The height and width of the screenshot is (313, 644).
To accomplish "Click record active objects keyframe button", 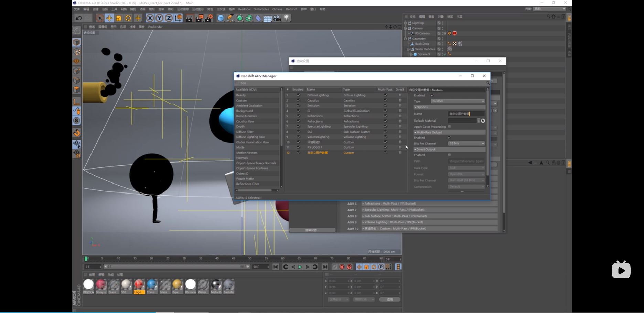I will [x=335, y=267].
